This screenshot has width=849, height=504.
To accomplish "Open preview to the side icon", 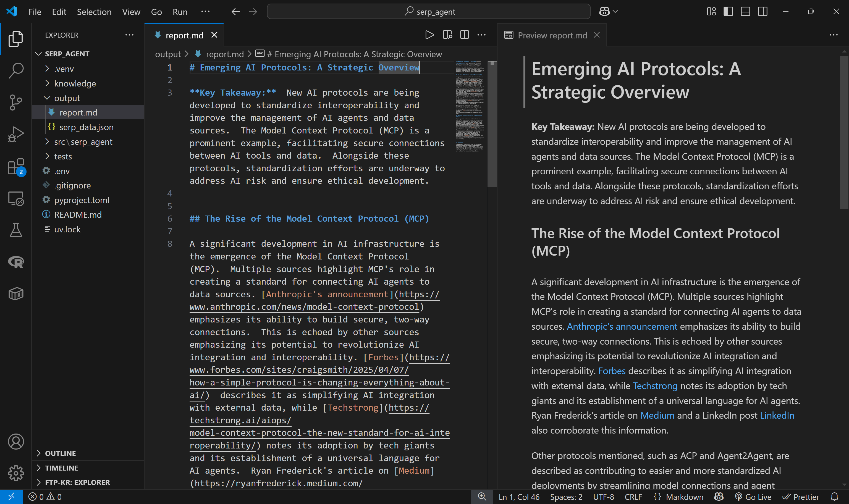I will [x=447, y=35].
